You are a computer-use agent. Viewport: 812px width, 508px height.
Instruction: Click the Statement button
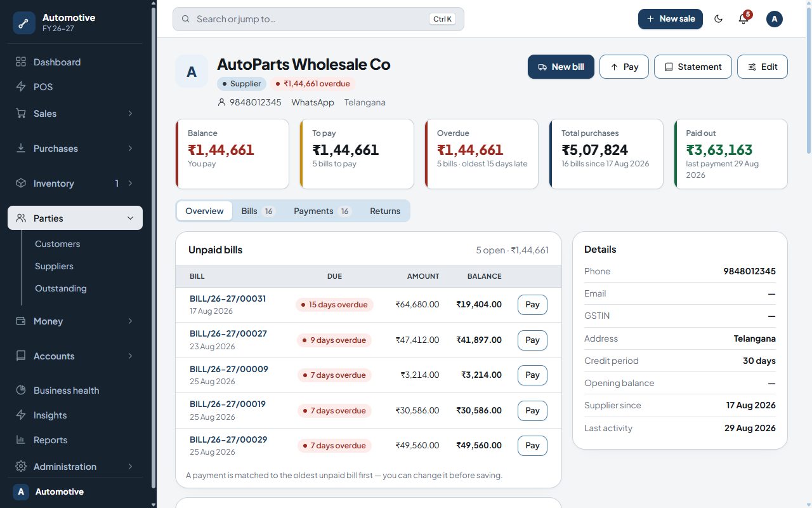[x=693, y=67]
